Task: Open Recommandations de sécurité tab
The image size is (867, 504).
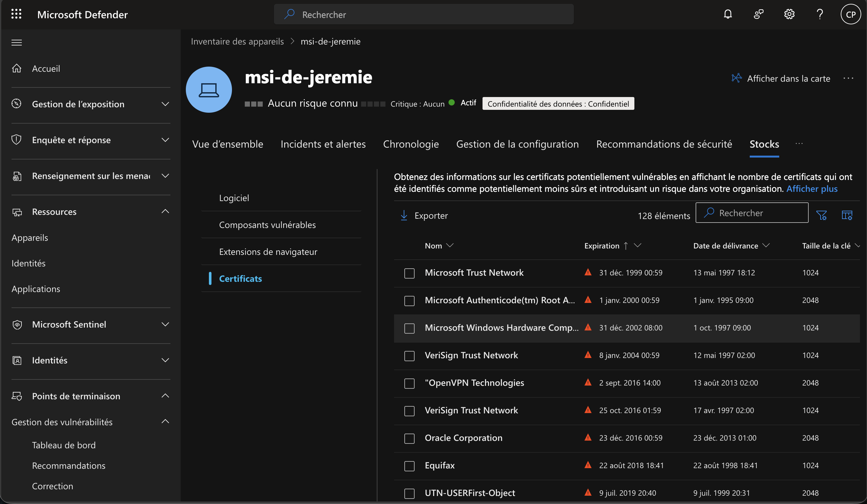Action: [x=664, y=144]
